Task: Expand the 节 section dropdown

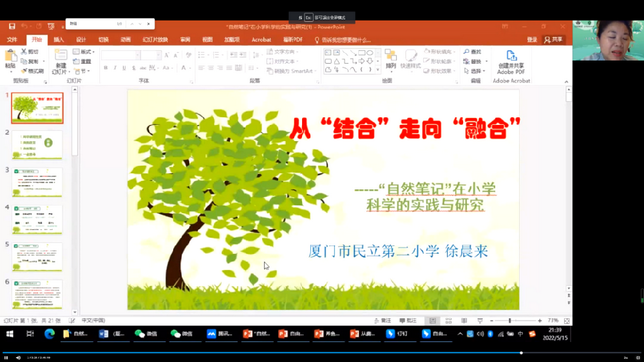Action: [82, 71]
